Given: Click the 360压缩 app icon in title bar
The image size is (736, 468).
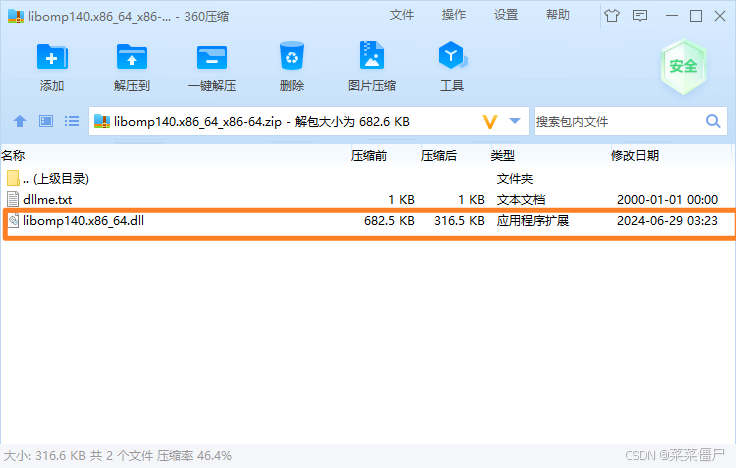Looking at the screenshot, I should point(15,16).
